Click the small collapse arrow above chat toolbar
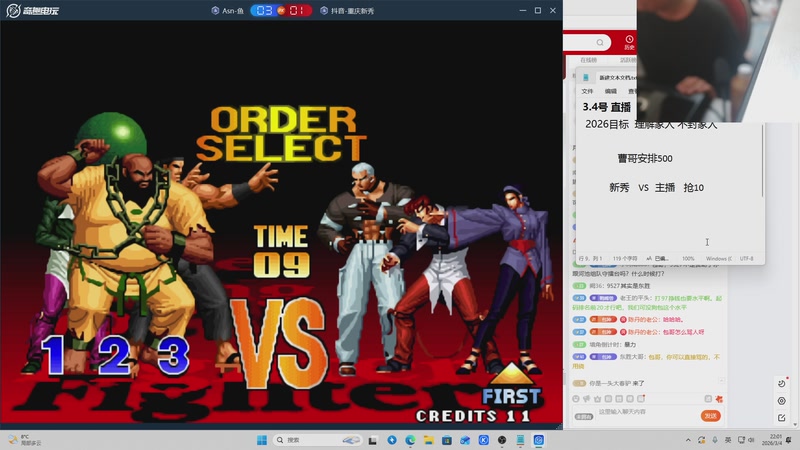 click(721, 381)
